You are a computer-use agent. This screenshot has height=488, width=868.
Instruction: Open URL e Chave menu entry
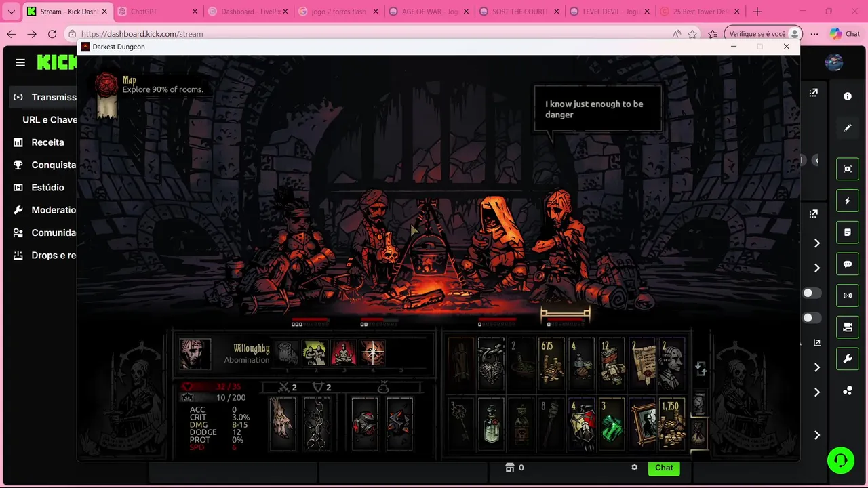tap(50, 119)
